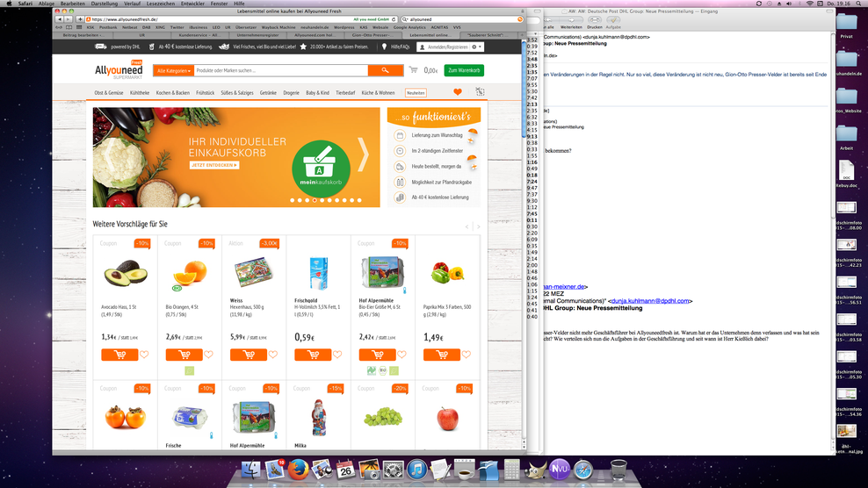Add Avocado Hass to cart
868x488 pixels.
coord(119,355)
